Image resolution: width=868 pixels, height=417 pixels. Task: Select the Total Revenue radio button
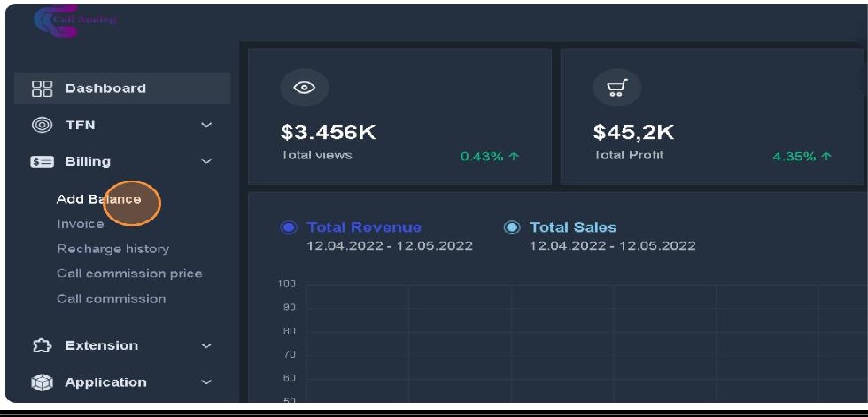(x=288, y=228)
